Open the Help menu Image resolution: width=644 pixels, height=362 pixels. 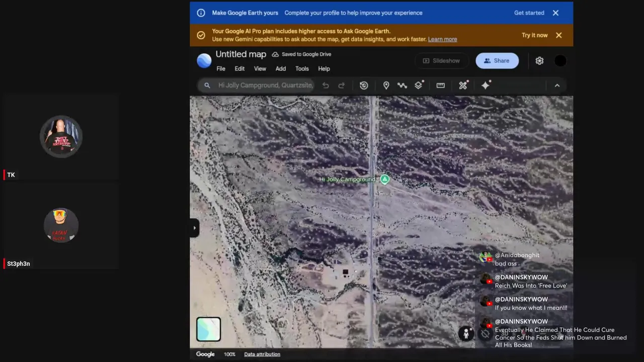coord(324,69)
